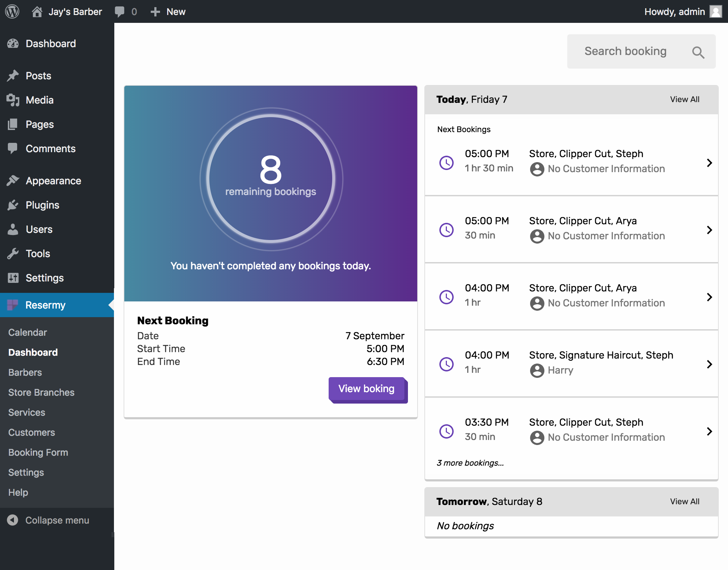
Task: Open the 03:30 PM Clipper Cut chevron
Action: tap(709, 431)
